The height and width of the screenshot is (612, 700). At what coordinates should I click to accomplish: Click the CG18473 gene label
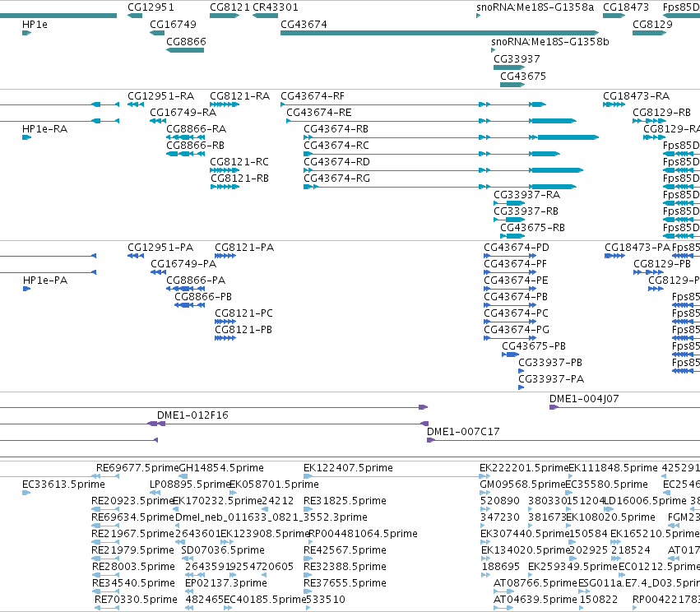point(625,7)
